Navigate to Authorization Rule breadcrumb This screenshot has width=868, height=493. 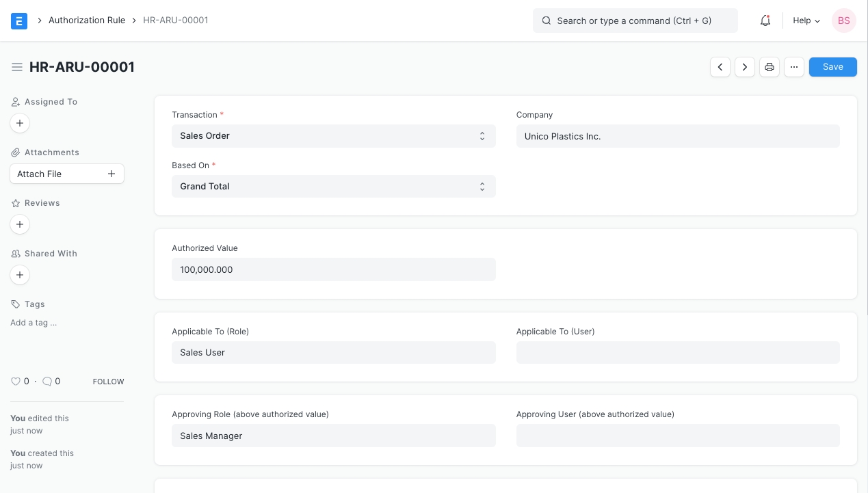click(x=87, y=21)
